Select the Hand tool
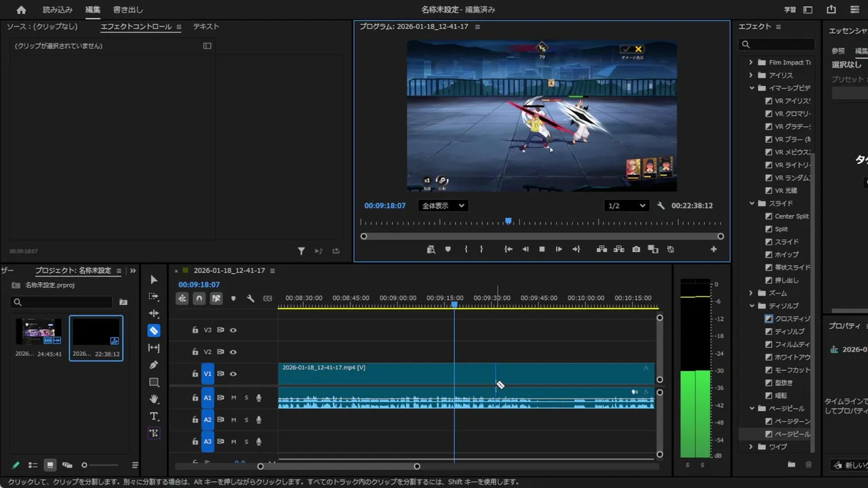This screenshot has width=868, height=488. (154, 399)
